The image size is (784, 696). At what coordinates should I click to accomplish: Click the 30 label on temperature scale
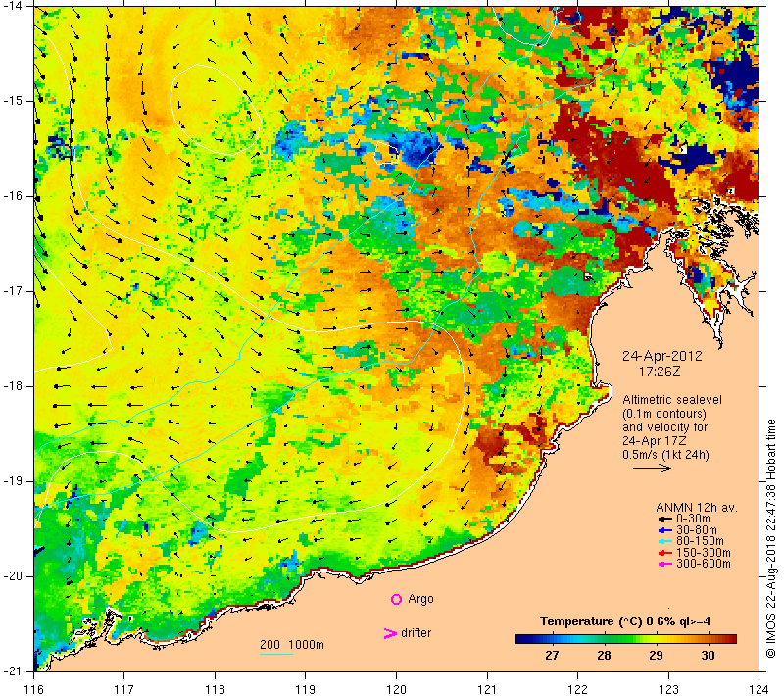708,656
